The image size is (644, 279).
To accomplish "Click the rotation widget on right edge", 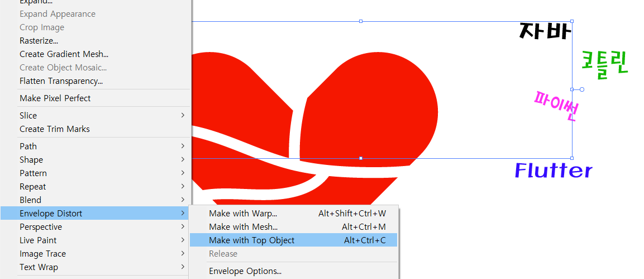I will tap(581, 89).
